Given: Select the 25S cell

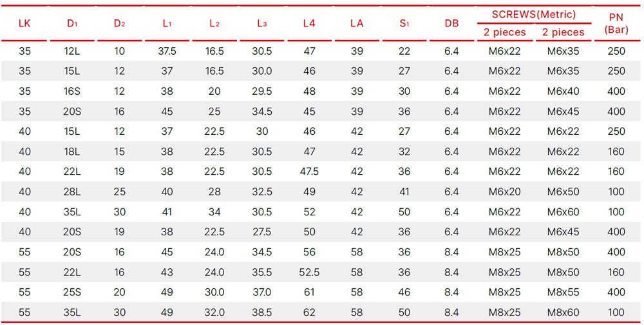Looking at the screenshot, I should click(72, 292).
